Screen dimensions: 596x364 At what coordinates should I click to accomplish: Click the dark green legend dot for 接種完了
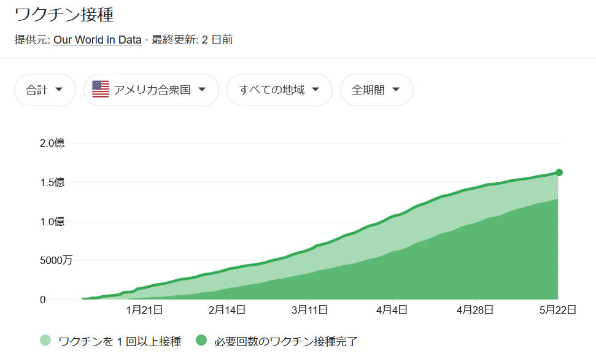tap(201, 340)
